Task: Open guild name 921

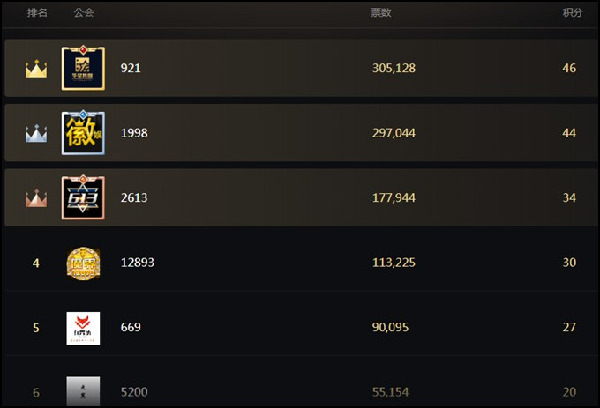Action: [130, 68]
